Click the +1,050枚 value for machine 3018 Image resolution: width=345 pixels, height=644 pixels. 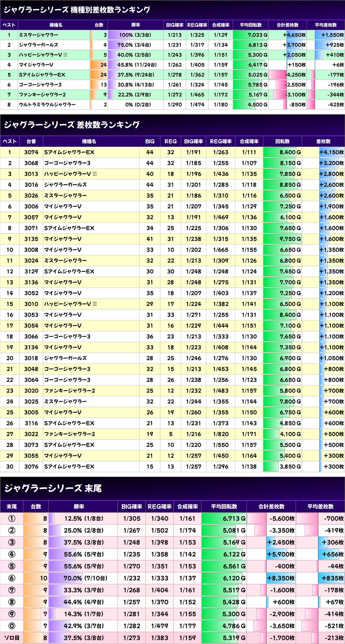323,358
